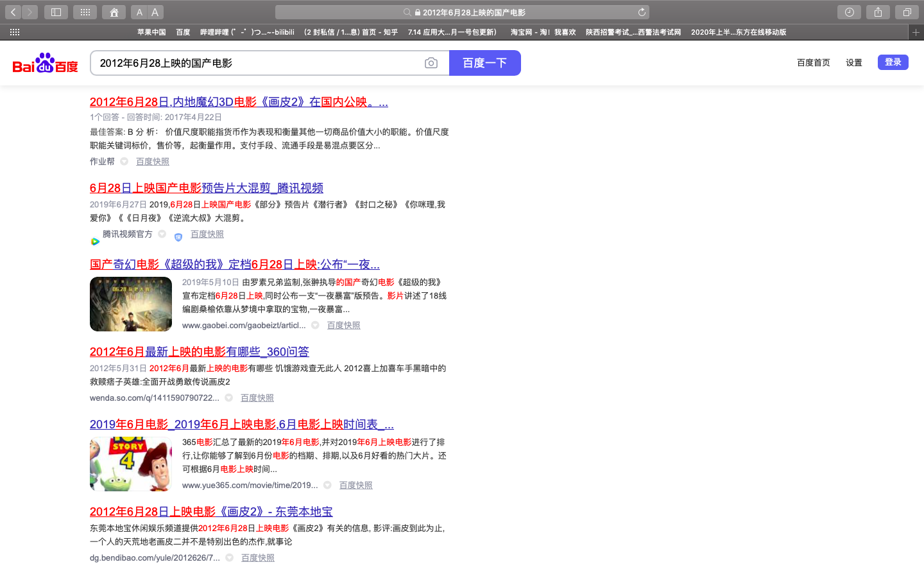Open 苹果中国 bookmark in favorites bar
Viewport: 924px width, 578px height.
pyautogui.click(x=151, y=32)
